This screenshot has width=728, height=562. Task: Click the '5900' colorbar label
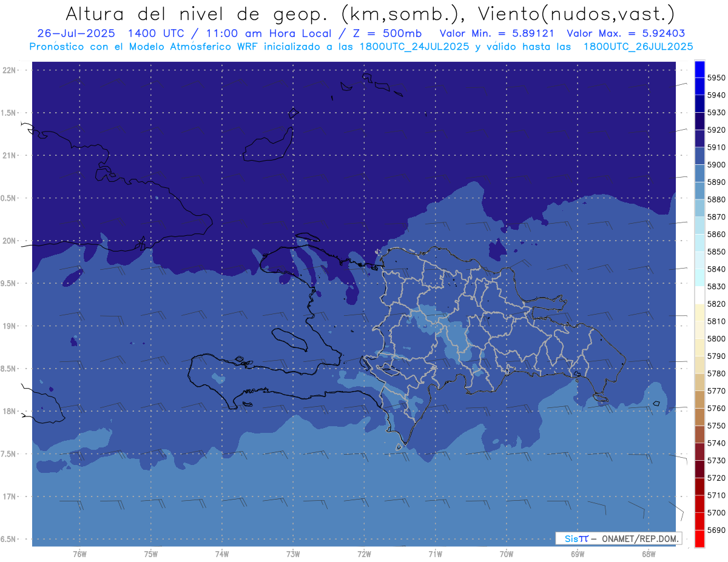(x=716, y=164)
